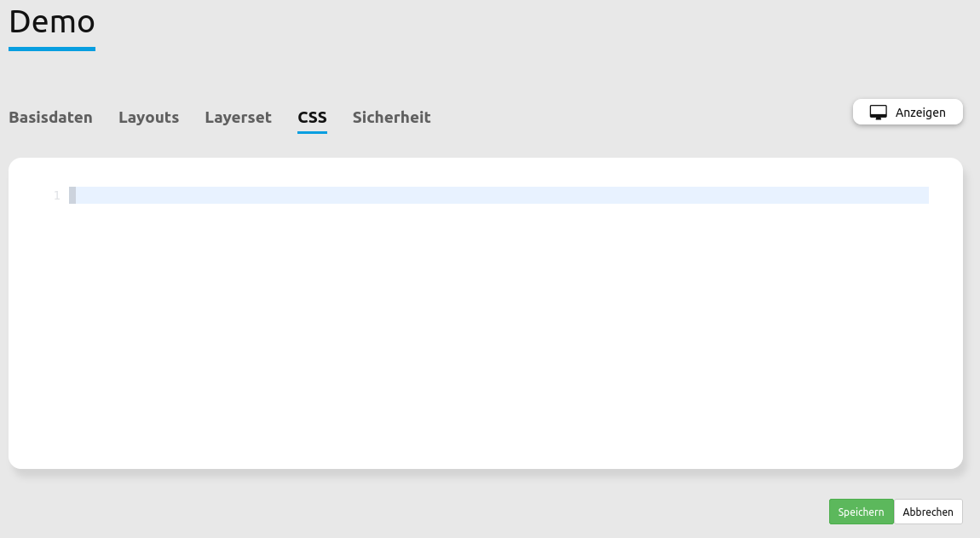Place cursor in highlighted first CSS line
Screen dimensions: 980x538
pos(426,195)
